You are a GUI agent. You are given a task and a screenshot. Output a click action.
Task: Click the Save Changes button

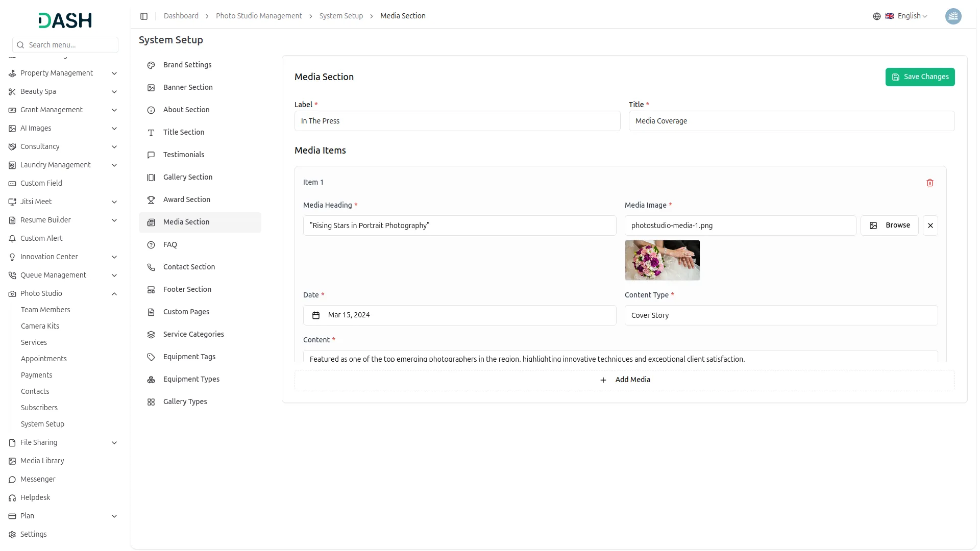[x=920, y=77]
